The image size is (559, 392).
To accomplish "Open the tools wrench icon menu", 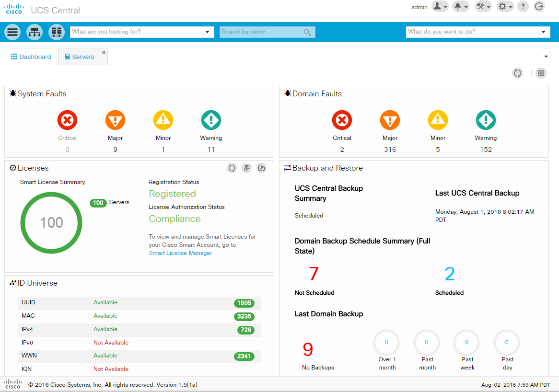I will coord(483,6).
